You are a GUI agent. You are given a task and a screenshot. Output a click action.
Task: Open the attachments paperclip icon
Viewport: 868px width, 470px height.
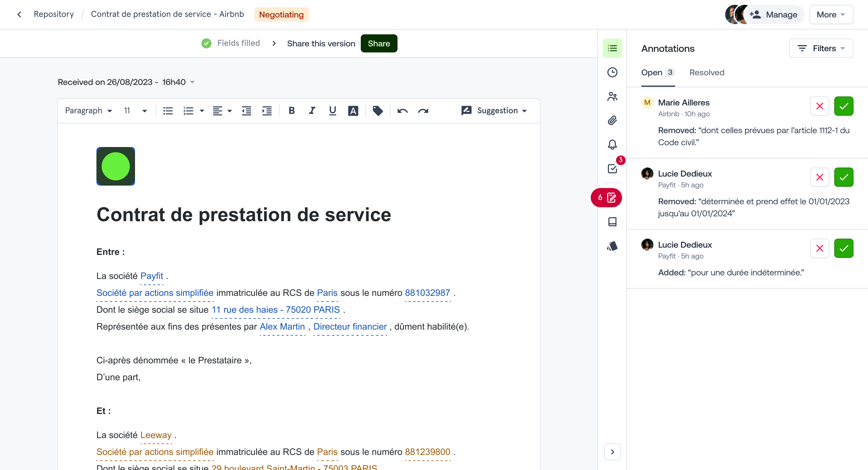[612, 120]
